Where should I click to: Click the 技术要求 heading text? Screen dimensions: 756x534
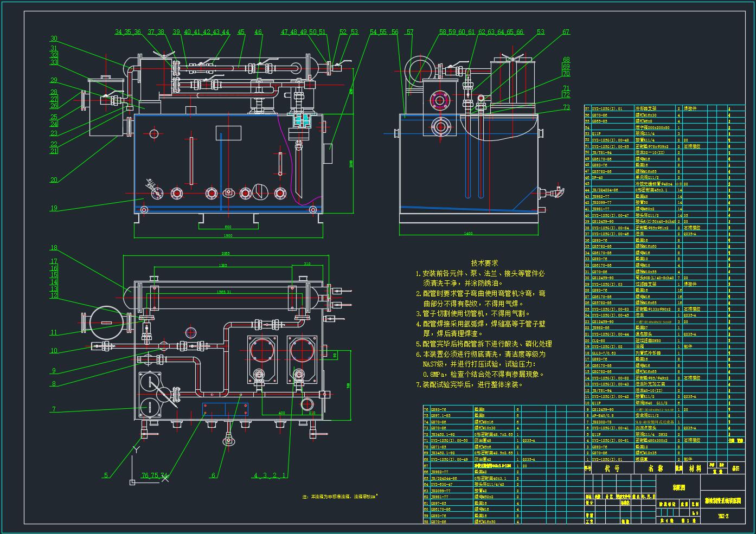(484, 262)
